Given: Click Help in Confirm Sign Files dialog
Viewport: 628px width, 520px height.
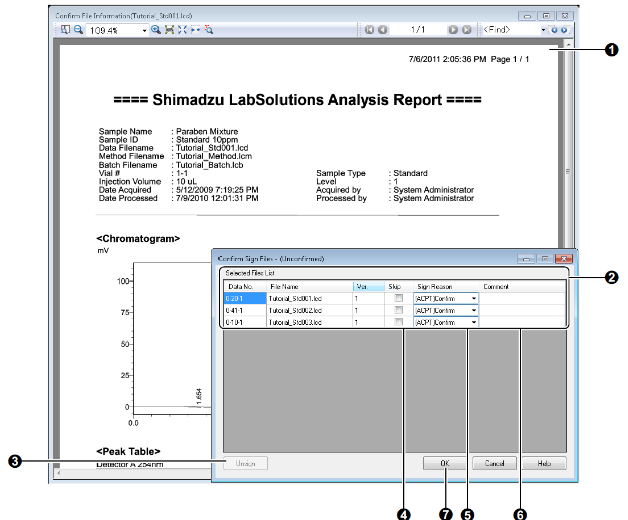Looking at the screenshot, I should click(x=544, y=463).
